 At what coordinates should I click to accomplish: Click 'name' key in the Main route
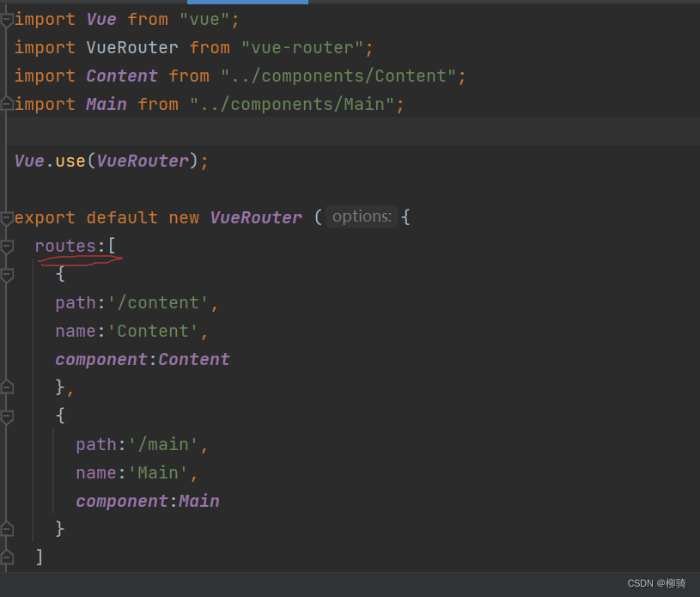(96, 472)
